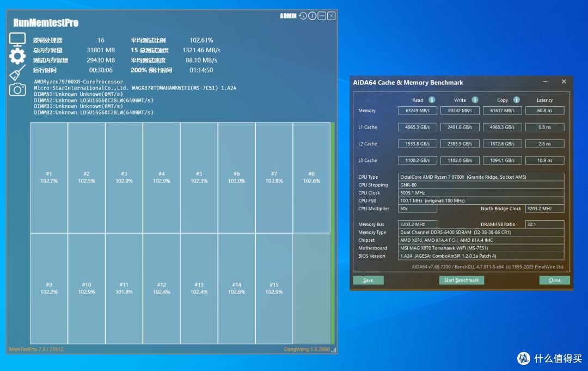Screen dimensions: 588x371
Task: Select memtest tile #6 at 103.0%
Action: point(237,178)
